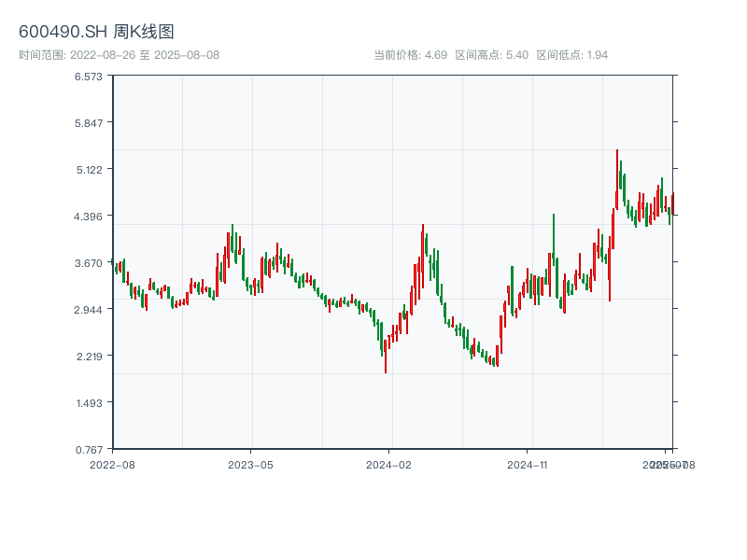
Task: Click the interval low label 区间低点: 1.94
Action: 572,55
